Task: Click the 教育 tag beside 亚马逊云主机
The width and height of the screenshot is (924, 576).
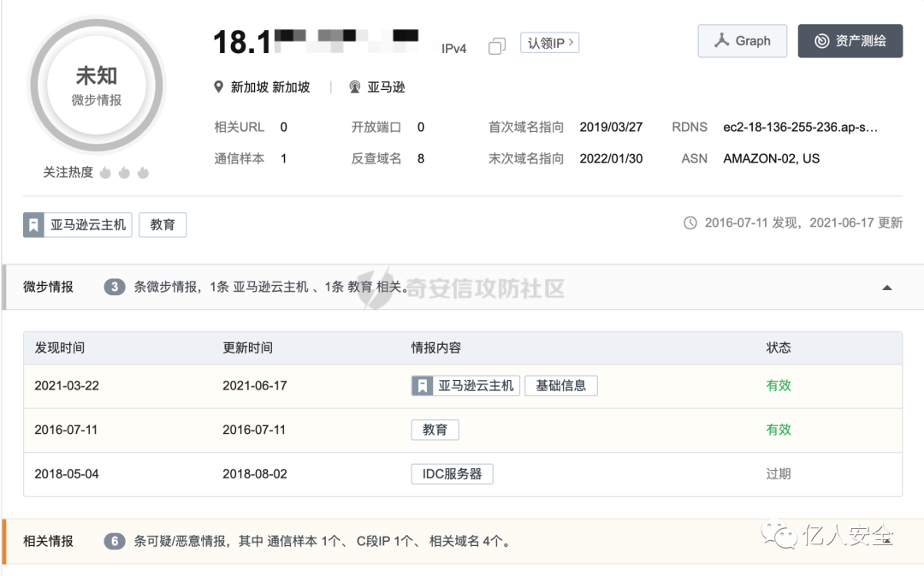Action: [x=163, y=224]
